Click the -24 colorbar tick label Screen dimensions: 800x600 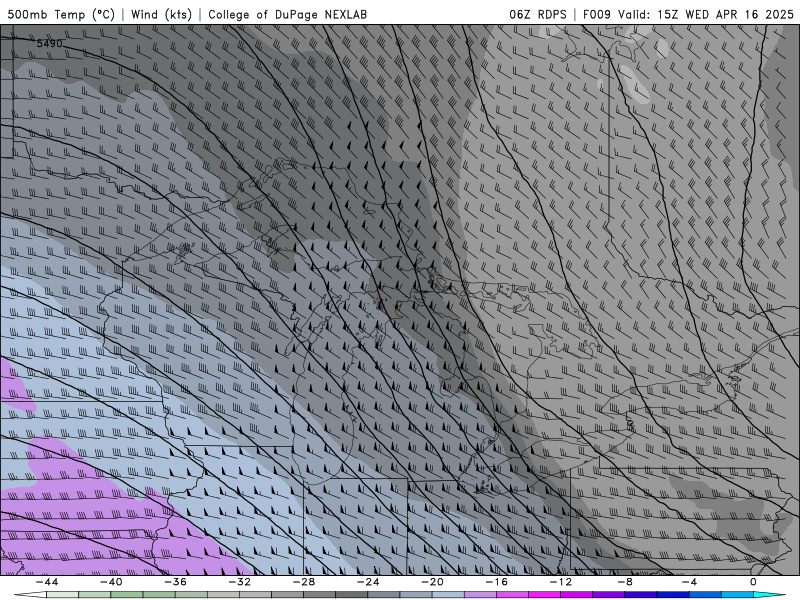coord(368,582)
